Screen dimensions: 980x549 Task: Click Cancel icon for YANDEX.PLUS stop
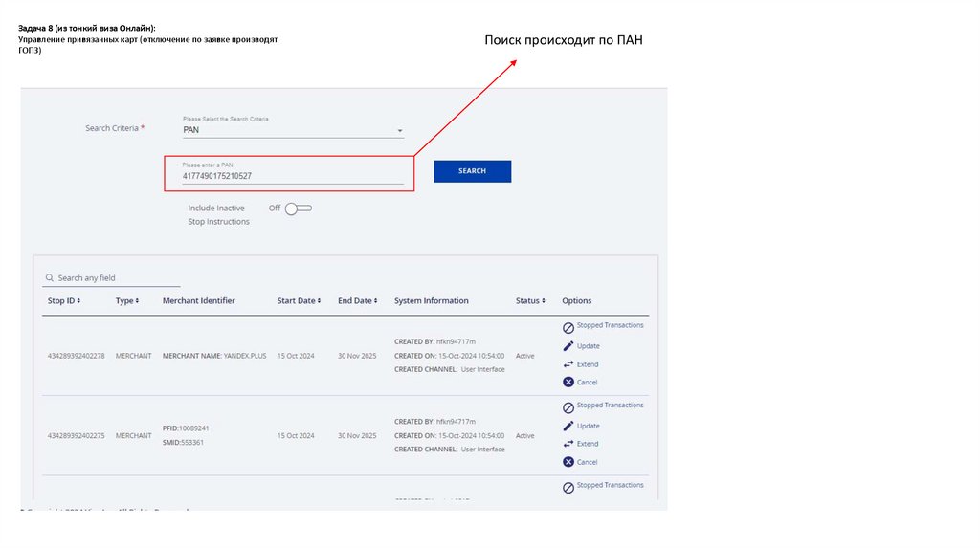click(568, 383)
